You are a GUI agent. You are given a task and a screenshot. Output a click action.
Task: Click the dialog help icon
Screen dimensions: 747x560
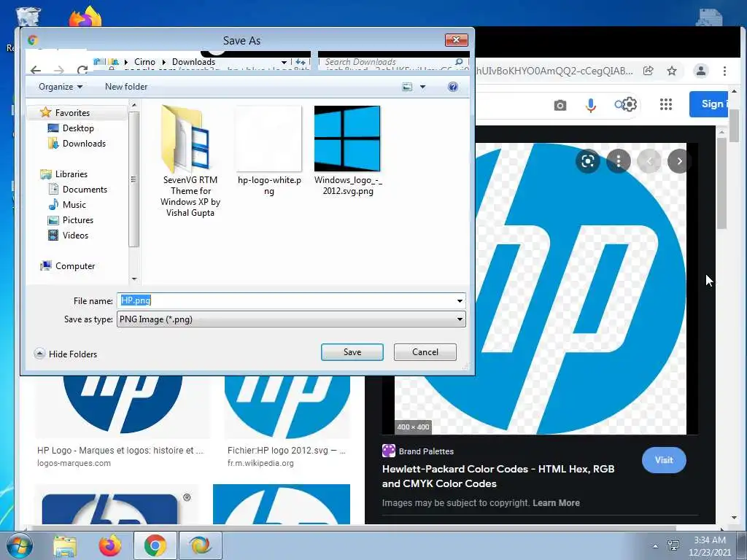coord(452,87)
